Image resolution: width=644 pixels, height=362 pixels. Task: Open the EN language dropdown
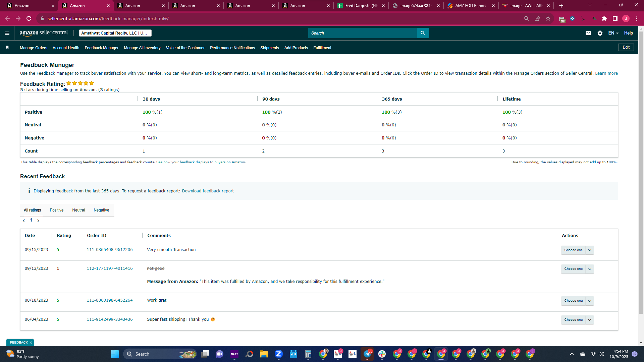tap(613, 33)
